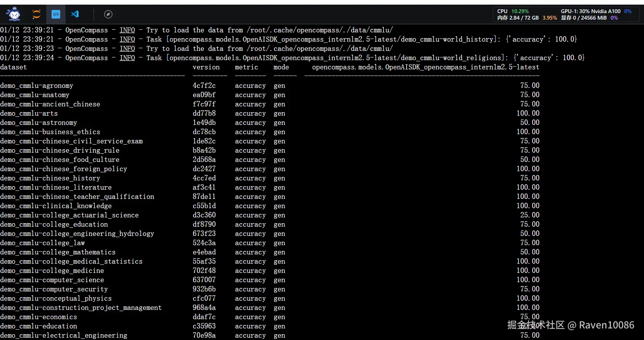Click demo_cmmlu-computer_security dataset name
644x340 pixels.
(x=54, y=289)
